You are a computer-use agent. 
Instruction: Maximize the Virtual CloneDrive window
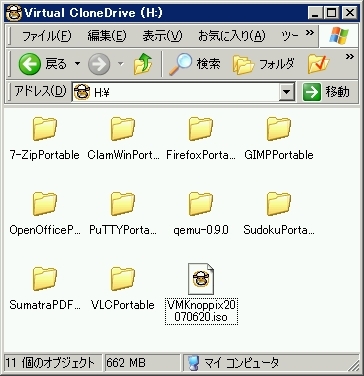[332, 13]
